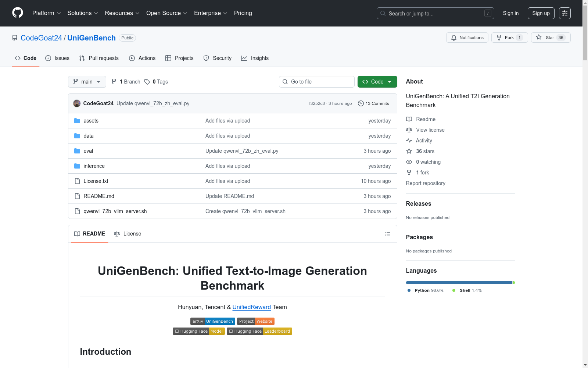Click the GitHub logo icon
Screen dimensions: 588x368
pyautogui.click(x=18, y=13)
